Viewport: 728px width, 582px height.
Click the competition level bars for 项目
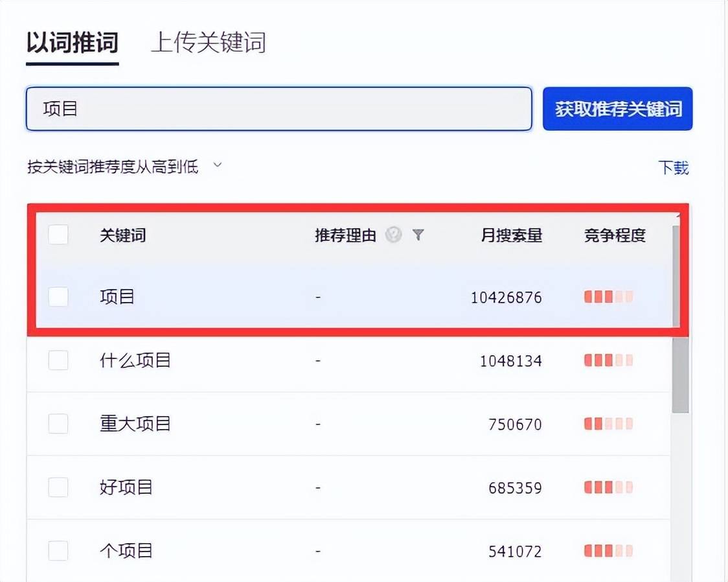pyautogui.click(x=607, y=297)
